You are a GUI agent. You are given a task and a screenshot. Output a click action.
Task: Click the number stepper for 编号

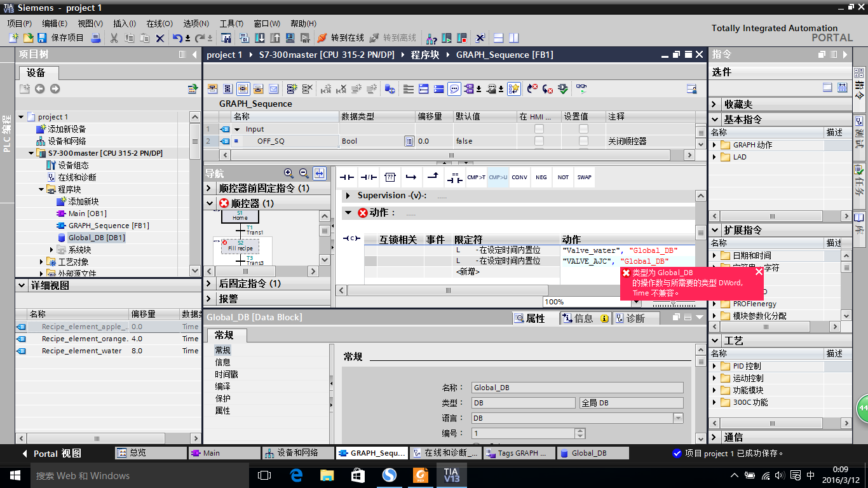pyautogui.click(x=580, y=433)
